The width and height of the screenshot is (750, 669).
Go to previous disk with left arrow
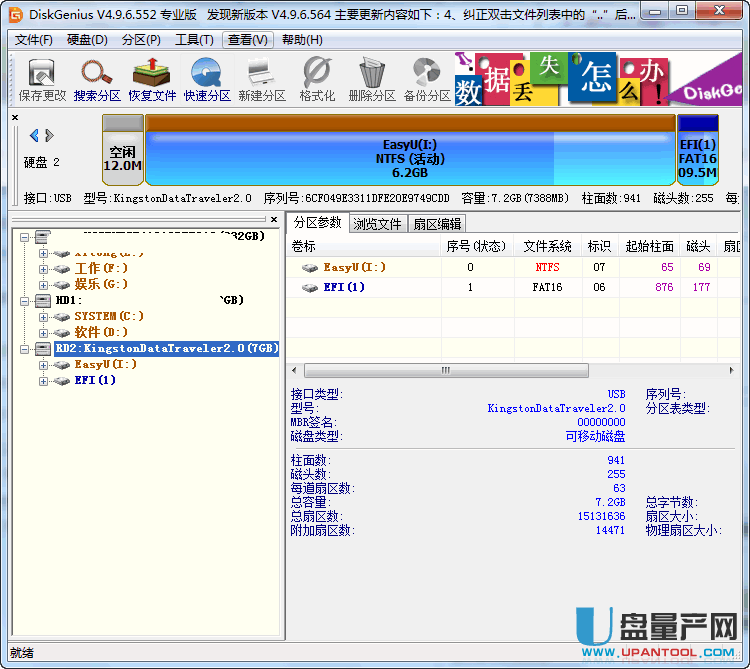[x=33, y=135]
